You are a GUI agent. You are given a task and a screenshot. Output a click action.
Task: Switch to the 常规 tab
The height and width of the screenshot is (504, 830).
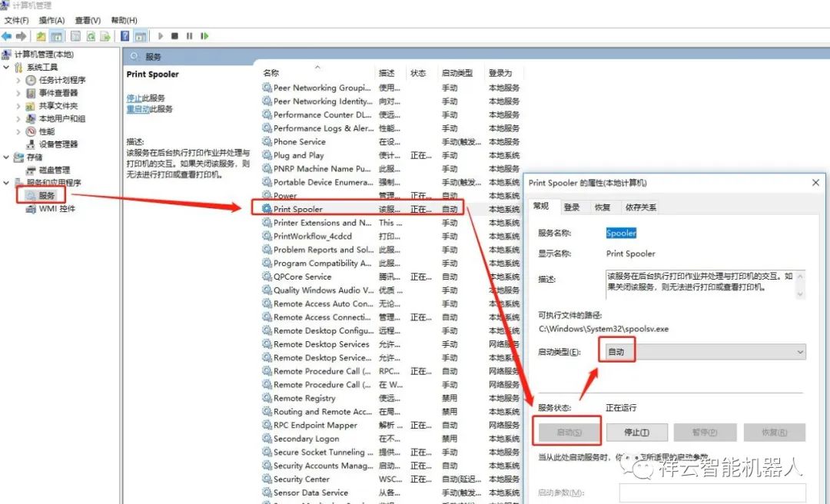[x=541, y=206]
